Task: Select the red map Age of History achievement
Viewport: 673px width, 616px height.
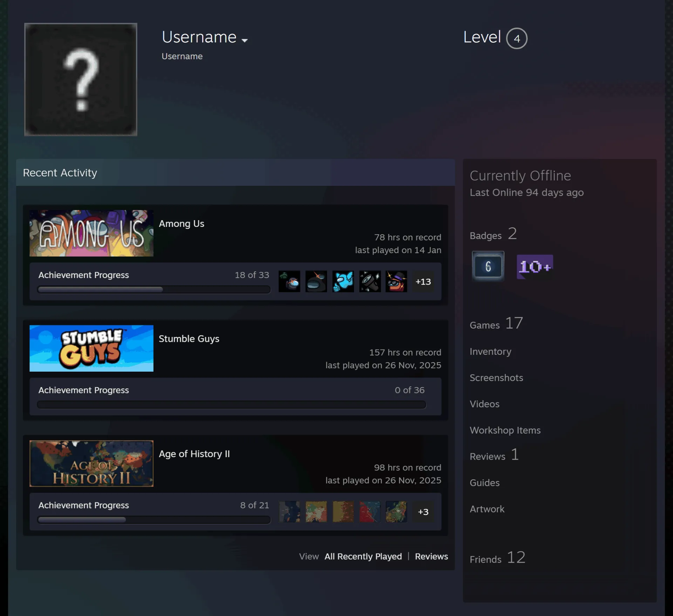Action: (x=370, y=512)
